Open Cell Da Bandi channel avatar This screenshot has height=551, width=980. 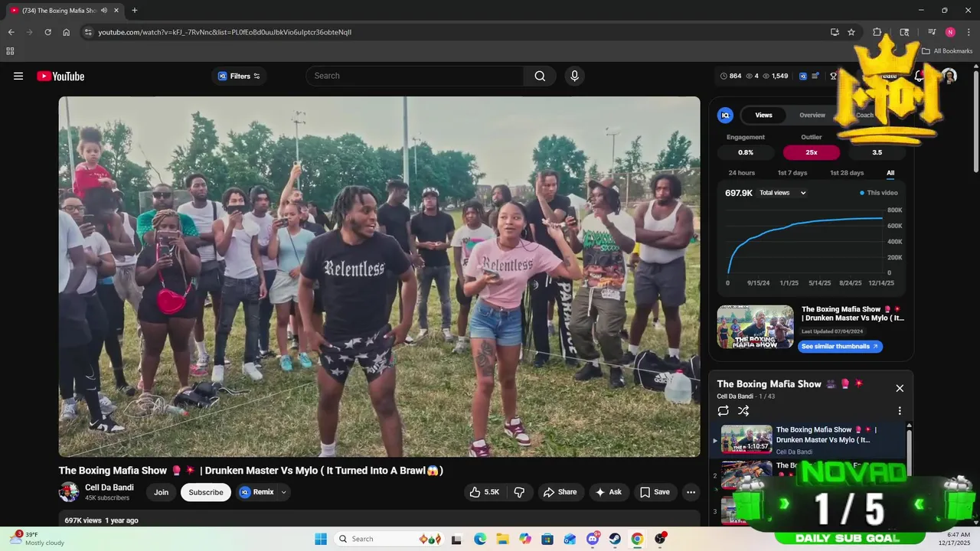[x=69, y=492]
